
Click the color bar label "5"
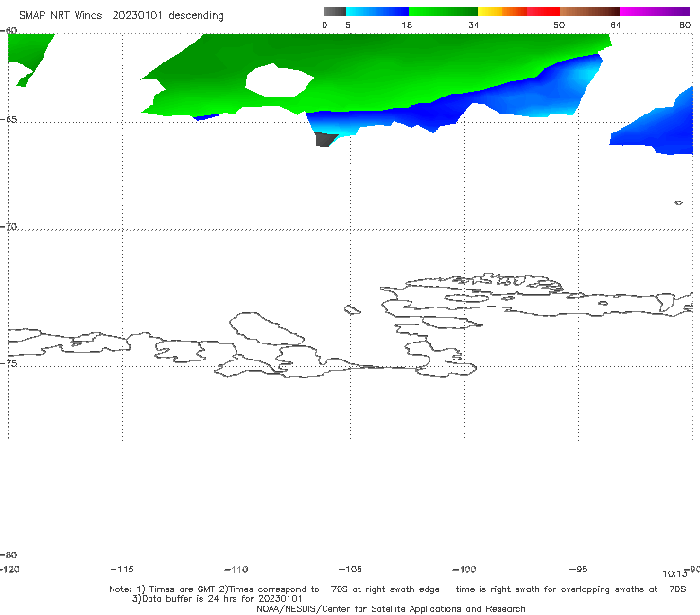coord(348,25)
